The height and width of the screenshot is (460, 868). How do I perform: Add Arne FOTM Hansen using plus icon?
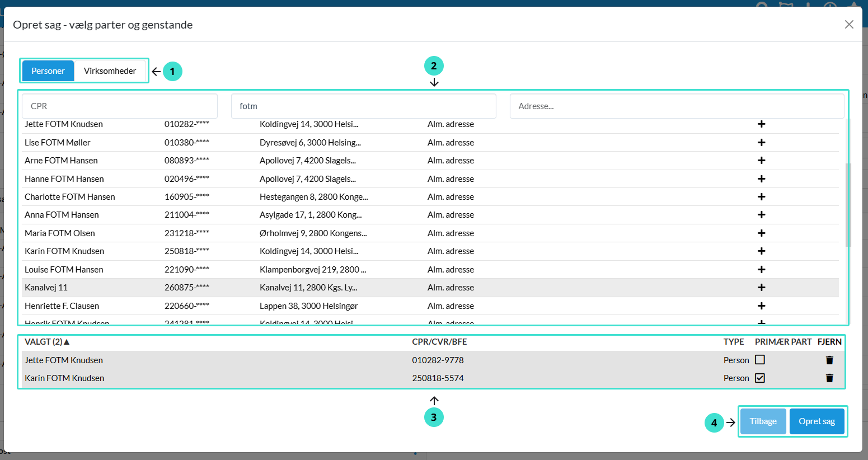pos(761,161)
